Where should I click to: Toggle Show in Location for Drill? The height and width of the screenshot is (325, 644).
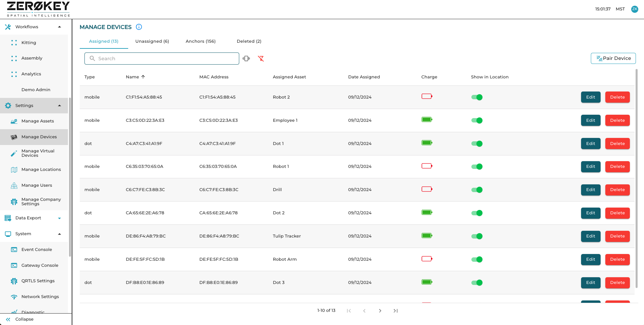pyautogui.click(x=477, y=190)
